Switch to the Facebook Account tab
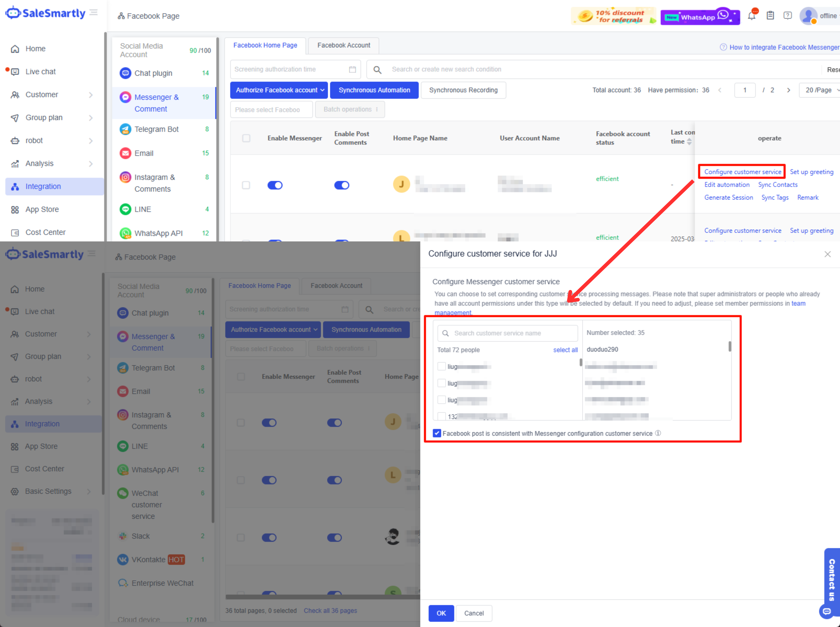840x627 pixels. (x=344, y=45)
